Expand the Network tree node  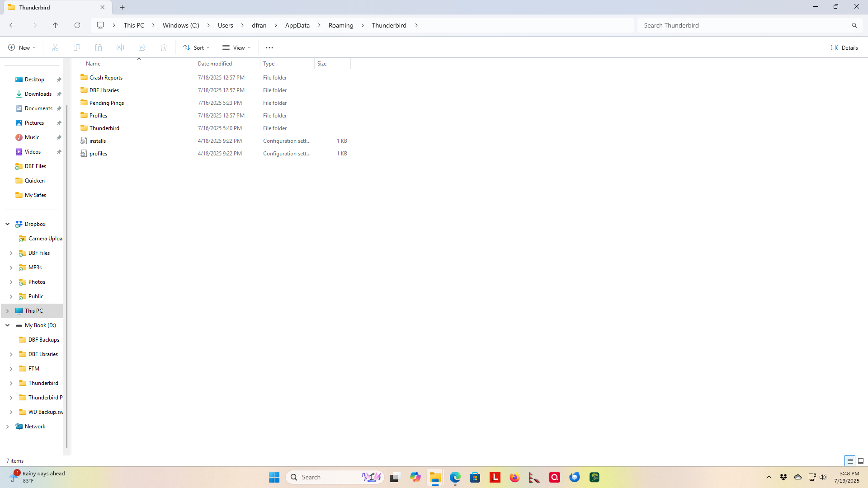tap(8, 427)
